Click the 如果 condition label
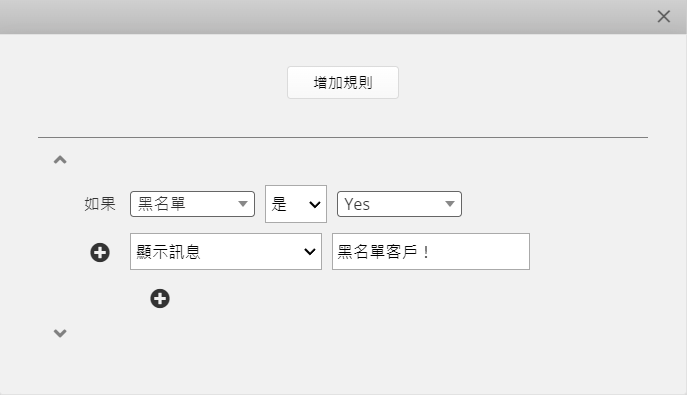 pos(100,204)
